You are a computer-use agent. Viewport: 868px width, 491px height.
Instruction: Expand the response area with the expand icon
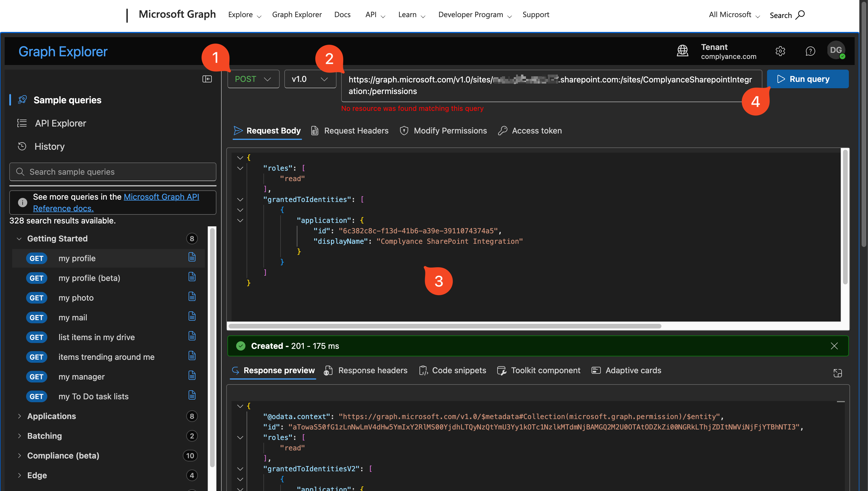click(838, 373)
